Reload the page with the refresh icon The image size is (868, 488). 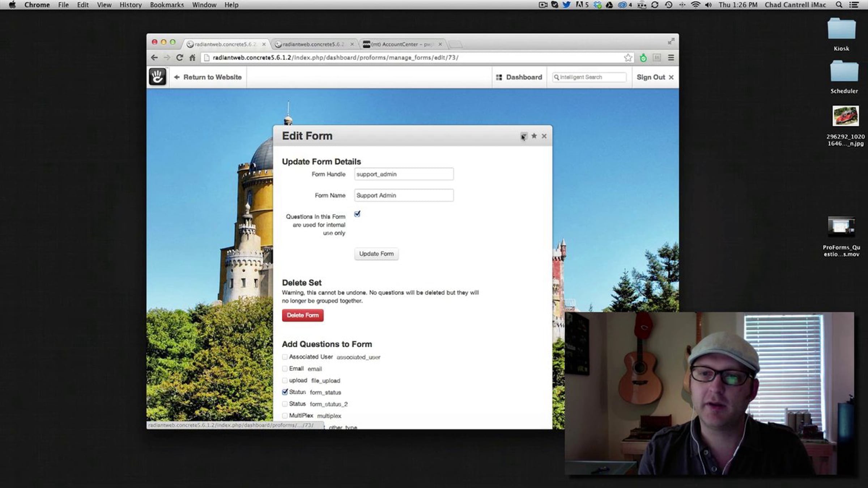pos(179,57)
